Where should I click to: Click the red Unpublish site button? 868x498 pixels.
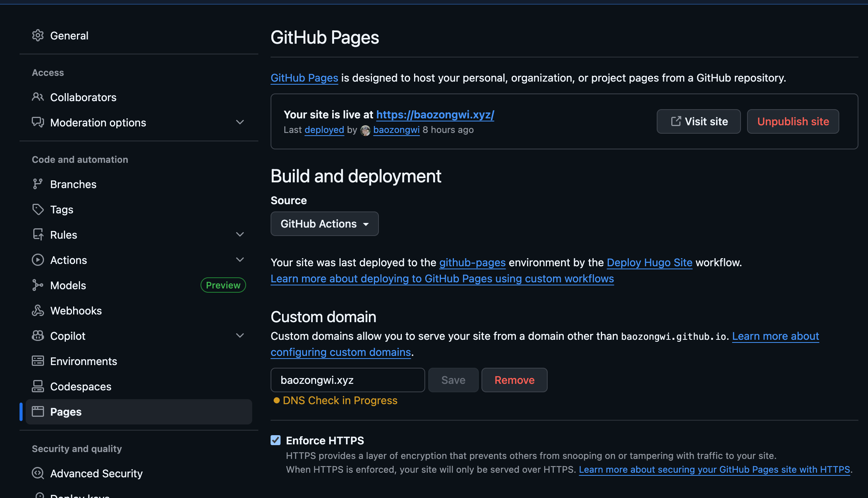pos(793,121)
